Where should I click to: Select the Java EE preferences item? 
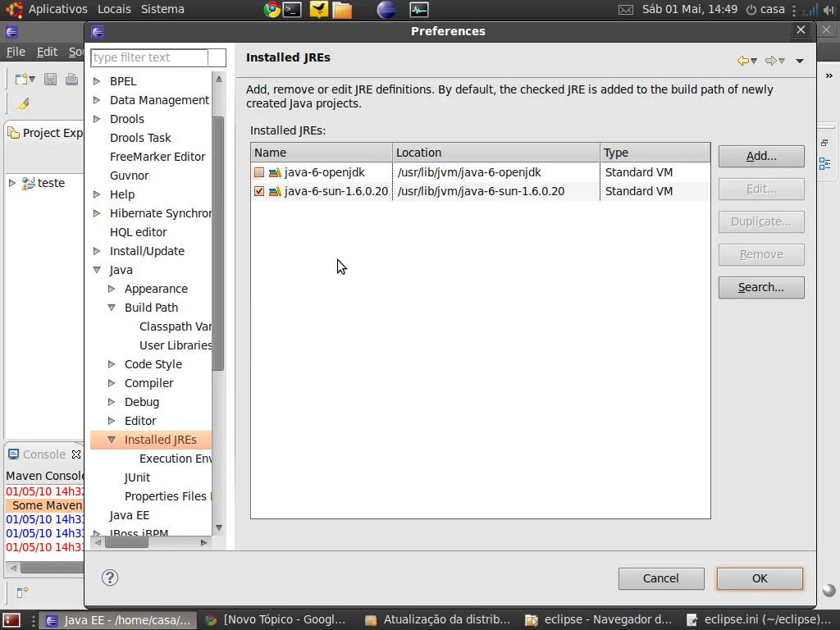[x=129, y=515]
